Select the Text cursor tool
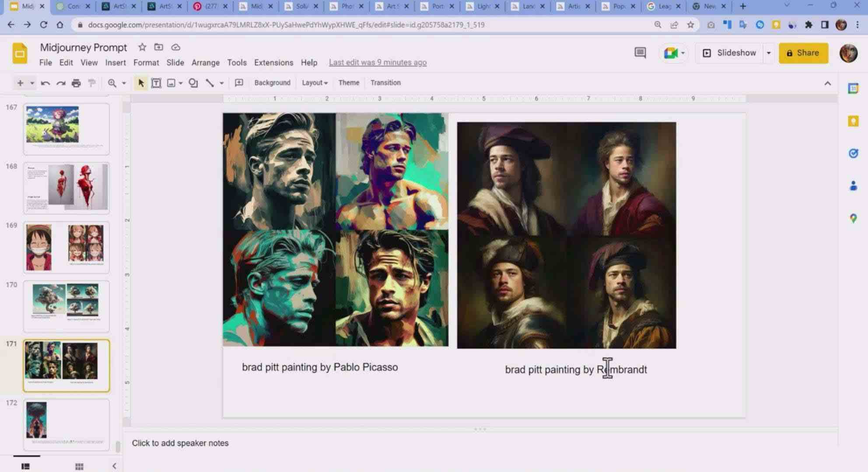Screen dimensions: 868x472 [155, 83]
